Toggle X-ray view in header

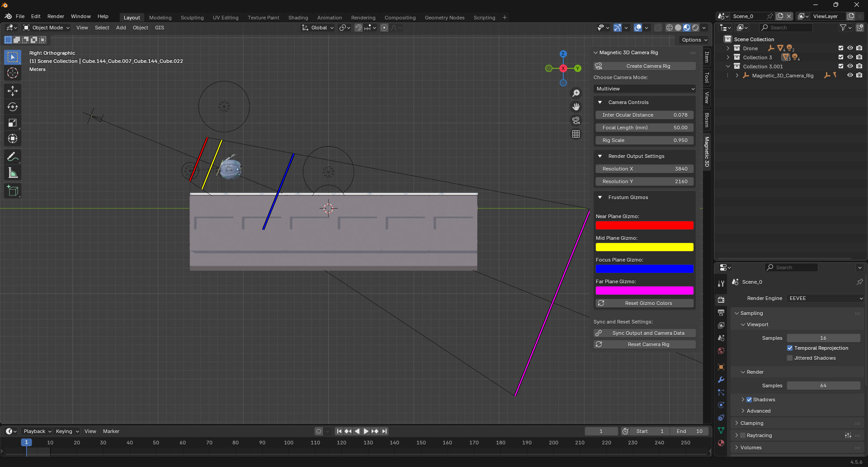point(658,28)
